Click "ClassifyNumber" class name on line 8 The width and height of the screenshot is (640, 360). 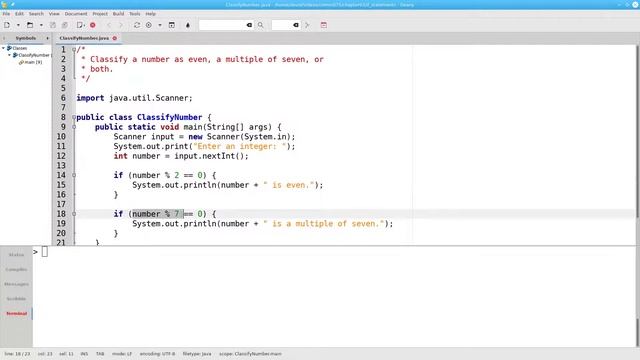point(169,118)
